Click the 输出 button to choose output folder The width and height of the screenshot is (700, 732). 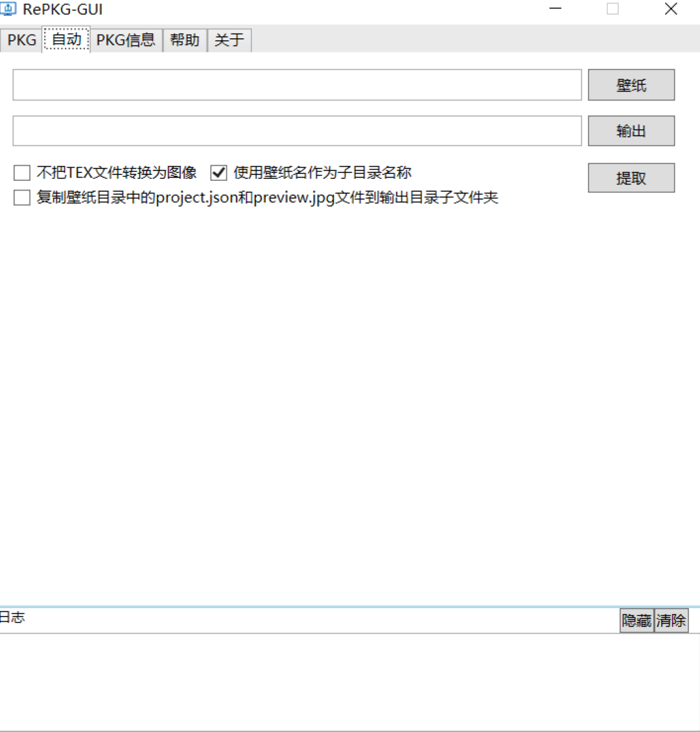(631, 130)
